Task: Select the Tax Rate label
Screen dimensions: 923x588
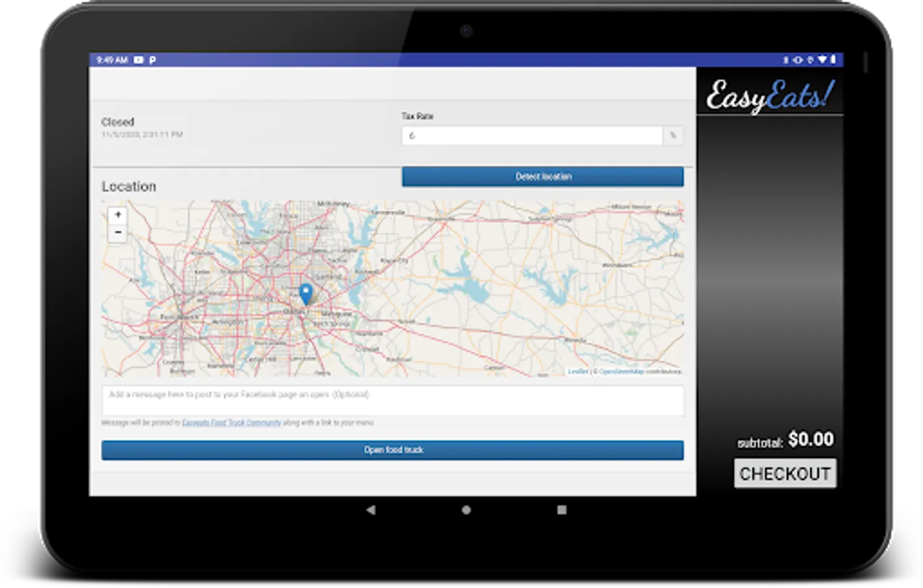Action: pyautogui.click(x=417, y=116)
